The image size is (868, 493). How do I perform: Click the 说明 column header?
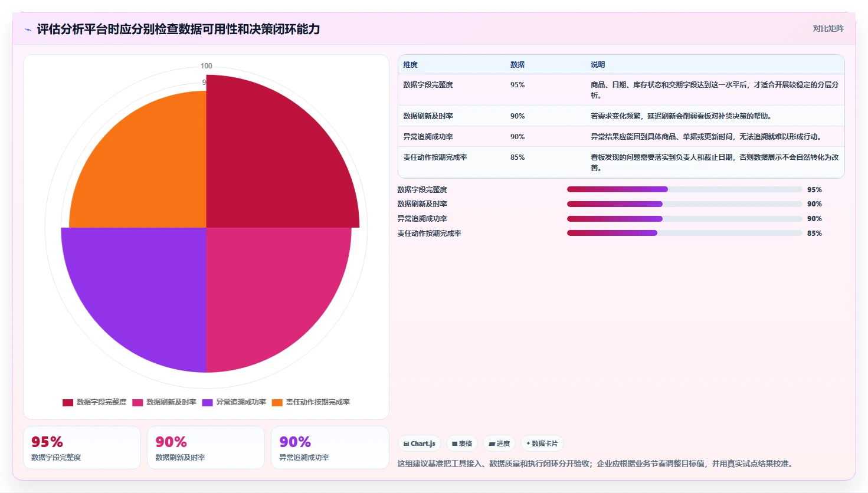point(598,65)
